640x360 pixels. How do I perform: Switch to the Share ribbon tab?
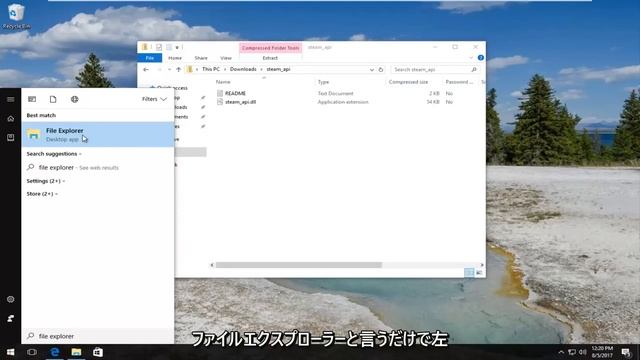click(x=201, y=58)
